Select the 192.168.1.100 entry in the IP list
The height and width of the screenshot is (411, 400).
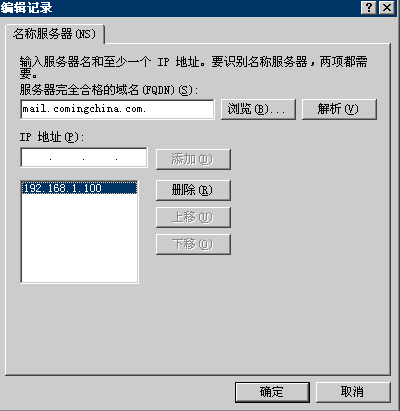point(79,188)
